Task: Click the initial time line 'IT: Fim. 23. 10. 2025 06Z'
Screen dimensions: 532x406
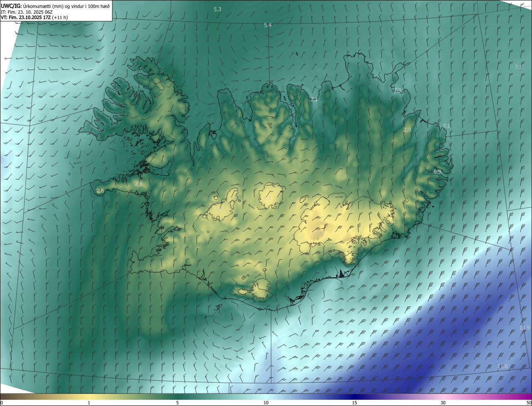Action: [x=27, y=12]
